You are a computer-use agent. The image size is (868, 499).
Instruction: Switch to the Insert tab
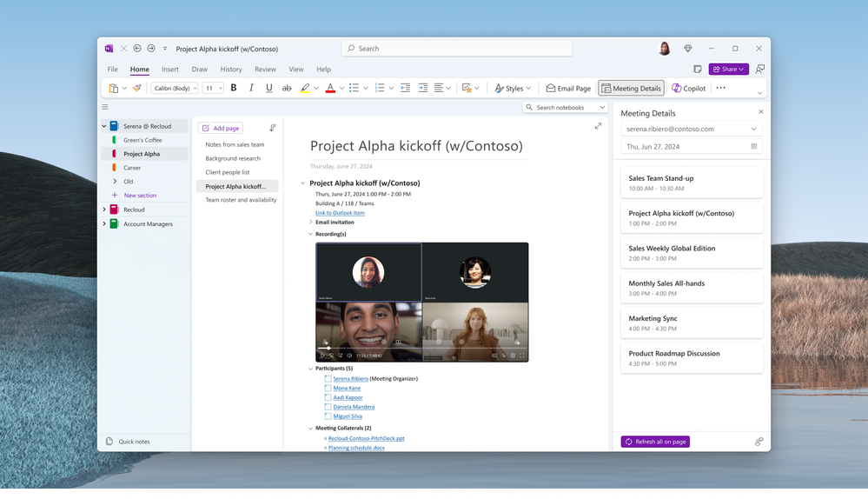(170, 70)
